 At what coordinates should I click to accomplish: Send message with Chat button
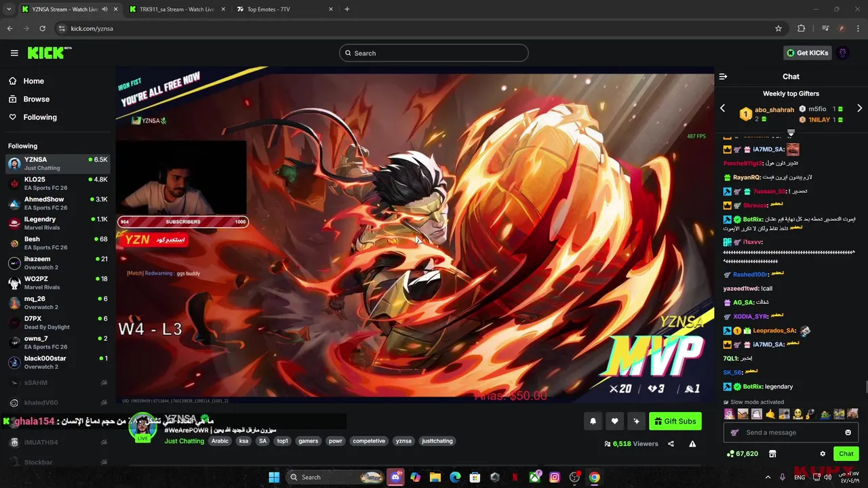point(846,453)
